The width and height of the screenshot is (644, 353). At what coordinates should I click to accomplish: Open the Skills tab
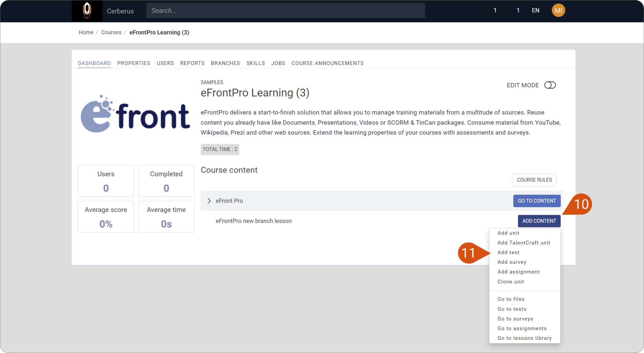click(x=256, y=63)
